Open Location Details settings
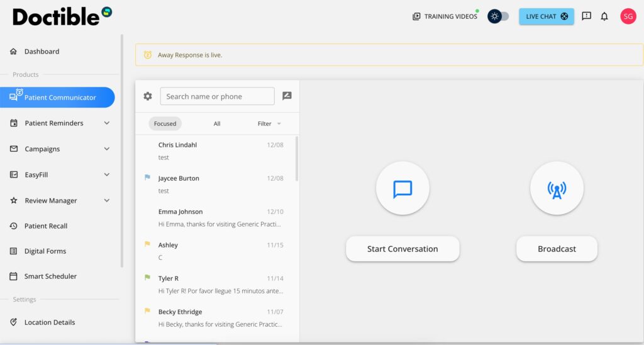Viewport: 644px width, 345px height. click(49, 322)
